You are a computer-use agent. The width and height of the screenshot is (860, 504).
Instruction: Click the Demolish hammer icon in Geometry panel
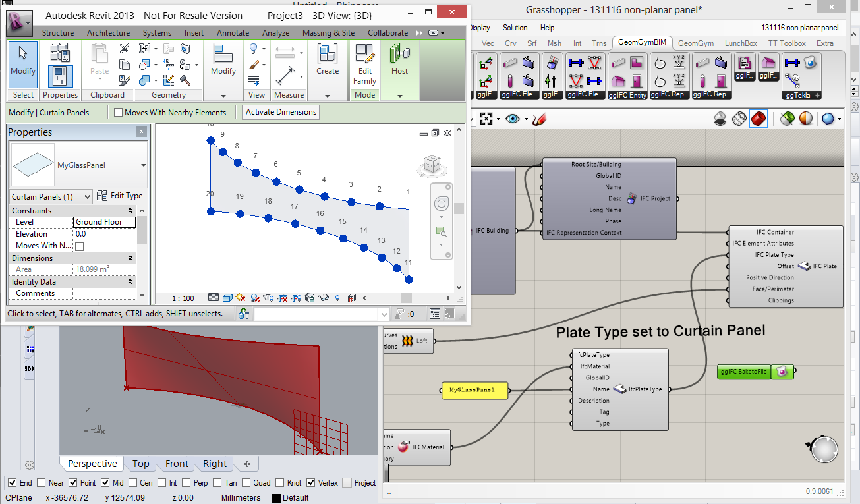[x=185, y=80]
